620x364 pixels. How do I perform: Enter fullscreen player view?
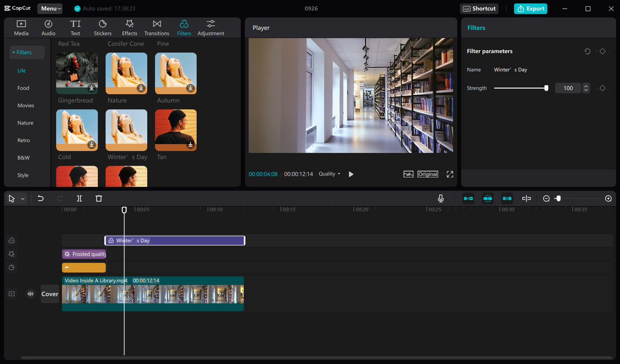click(x=450, y=174)
